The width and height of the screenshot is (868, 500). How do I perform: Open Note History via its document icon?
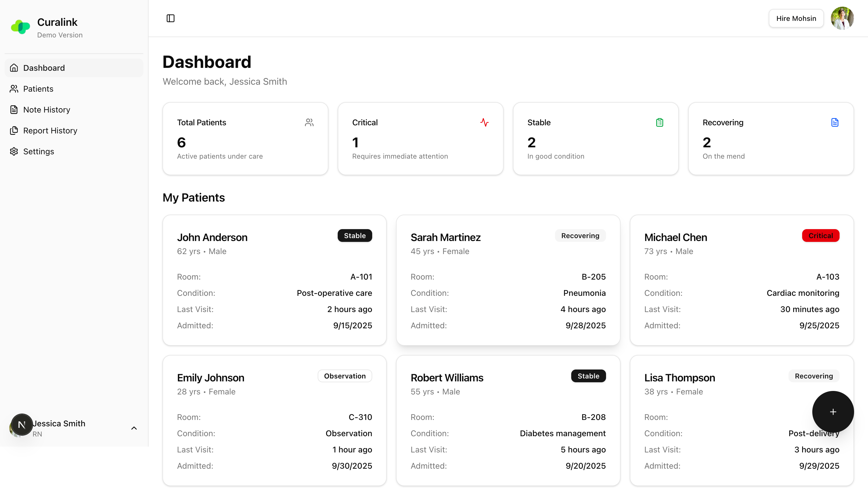click(14, 109)
